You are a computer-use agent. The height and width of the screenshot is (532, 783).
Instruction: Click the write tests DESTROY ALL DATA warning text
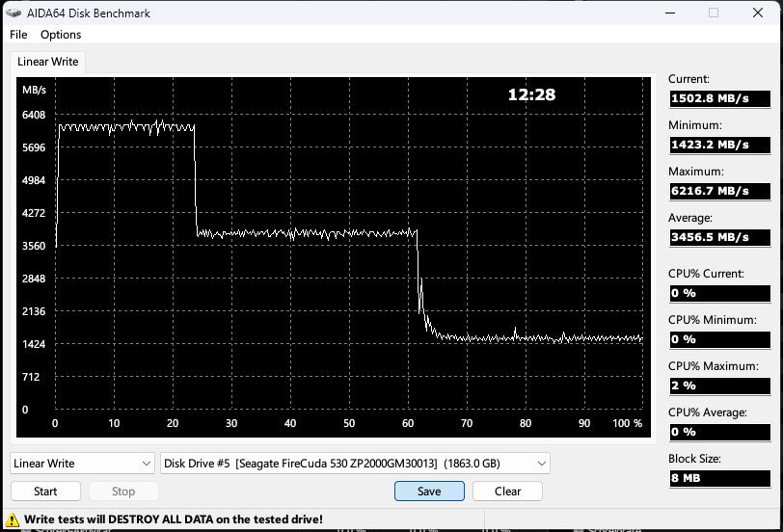coord(174,519)
